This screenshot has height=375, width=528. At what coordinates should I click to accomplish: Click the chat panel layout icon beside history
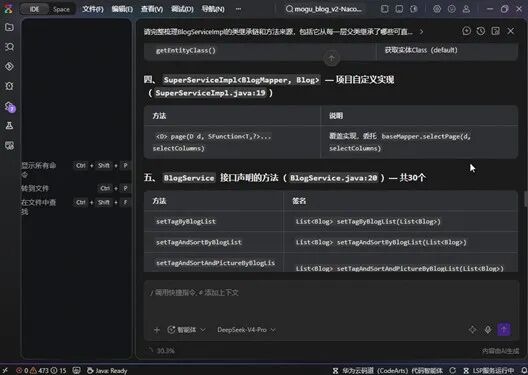496,31
